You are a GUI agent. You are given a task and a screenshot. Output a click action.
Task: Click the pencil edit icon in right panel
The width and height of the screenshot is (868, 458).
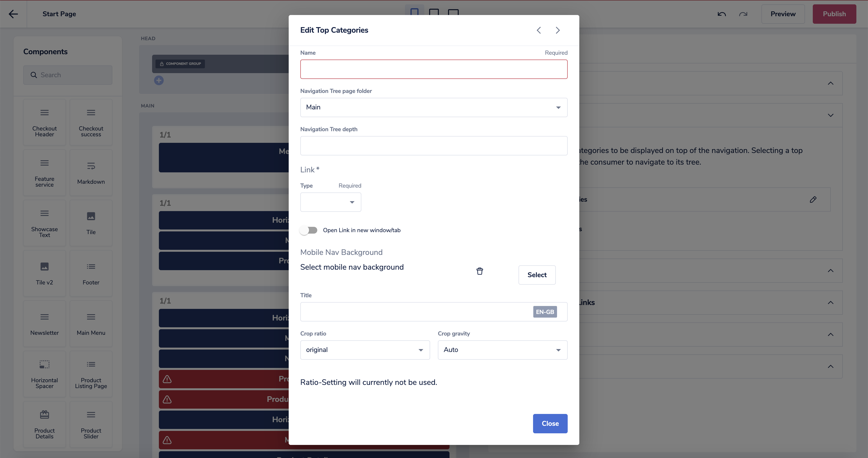(x=813, y=200)
